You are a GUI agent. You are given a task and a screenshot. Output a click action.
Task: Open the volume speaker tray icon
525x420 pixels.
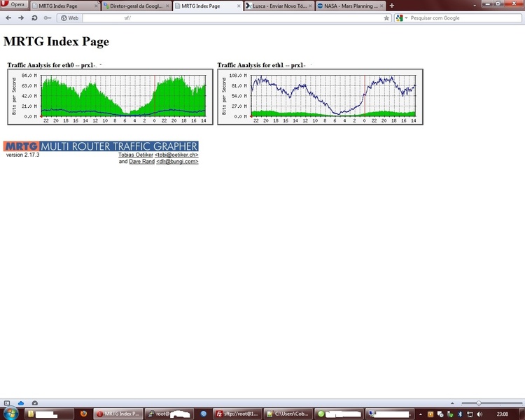click(479, 414)
